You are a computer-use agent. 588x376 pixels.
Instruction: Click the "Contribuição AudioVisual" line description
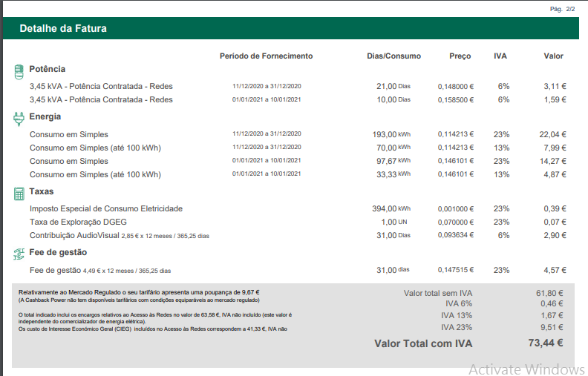pos(120,236)
